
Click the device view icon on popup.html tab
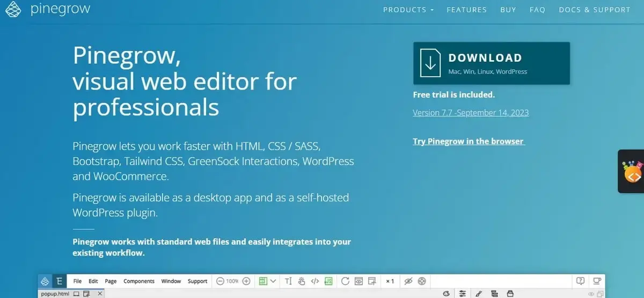click(x=76, y=294)
